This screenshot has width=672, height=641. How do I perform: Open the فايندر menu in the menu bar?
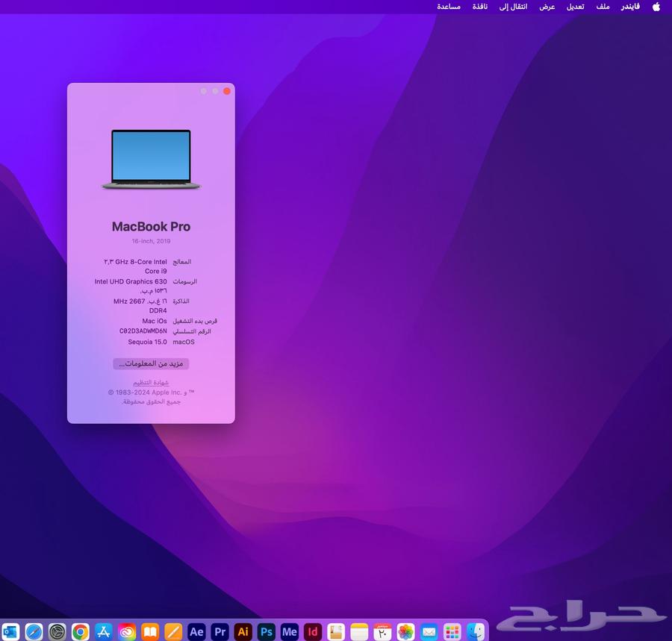631,7
